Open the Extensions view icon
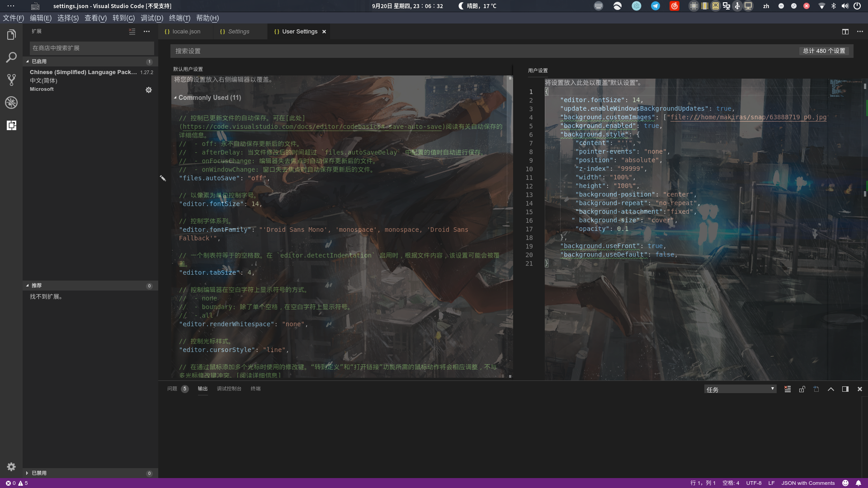The width and height of the screenshot is (868, 488). (11, 126)
